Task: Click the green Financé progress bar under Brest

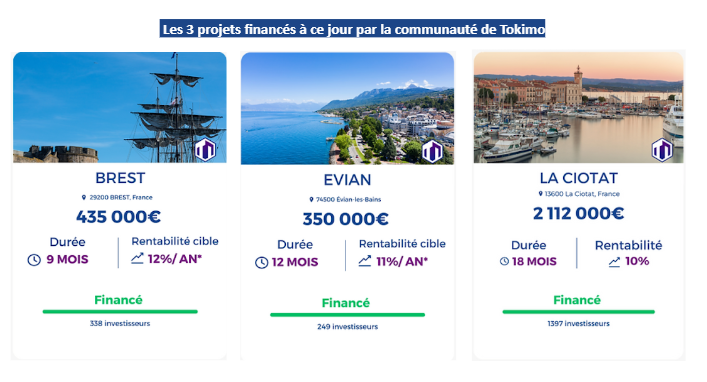Action: [x=120, y=312]
